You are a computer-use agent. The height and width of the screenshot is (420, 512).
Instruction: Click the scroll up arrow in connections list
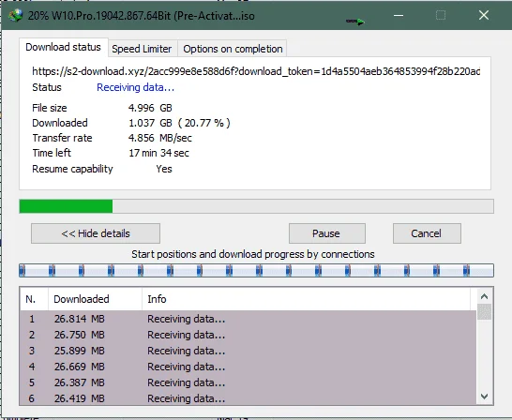point(484,296)
